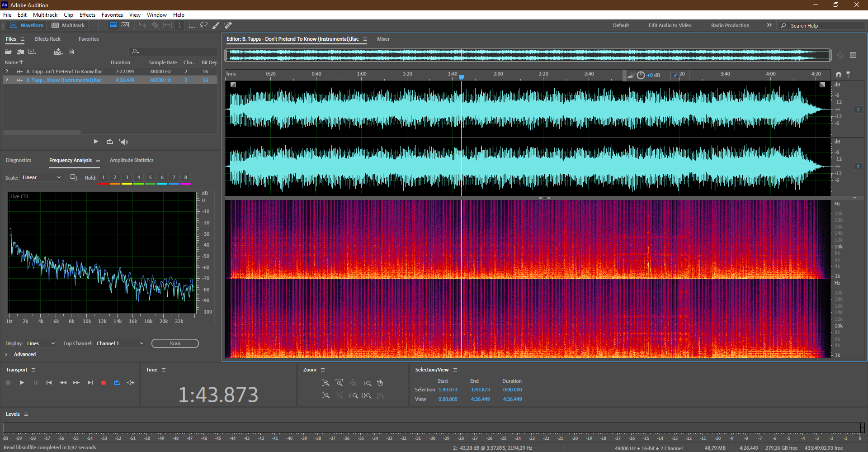Open the Favorites menu in menu bar
This screenshot has width=868, height=452.
(x=112, y=15)
